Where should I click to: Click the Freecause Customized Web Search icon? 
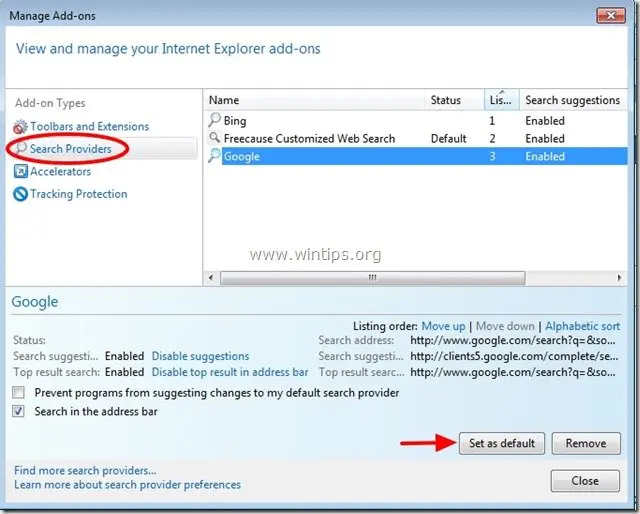(214, 138)
